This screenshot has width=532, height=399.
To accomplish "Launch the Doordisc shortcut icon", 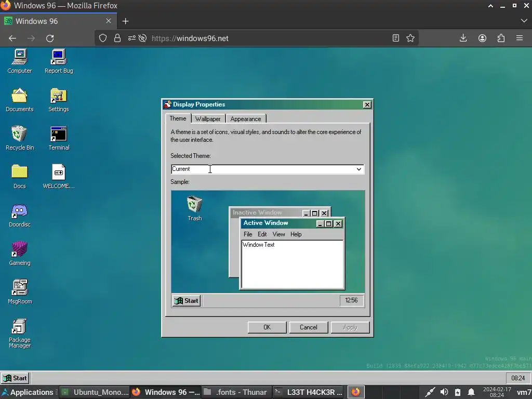I will [20, 215].
